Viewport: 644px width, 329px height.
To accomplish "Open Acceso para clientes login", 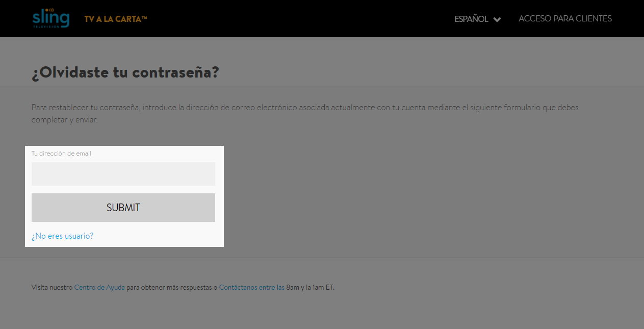I will [x=565, y=18].
